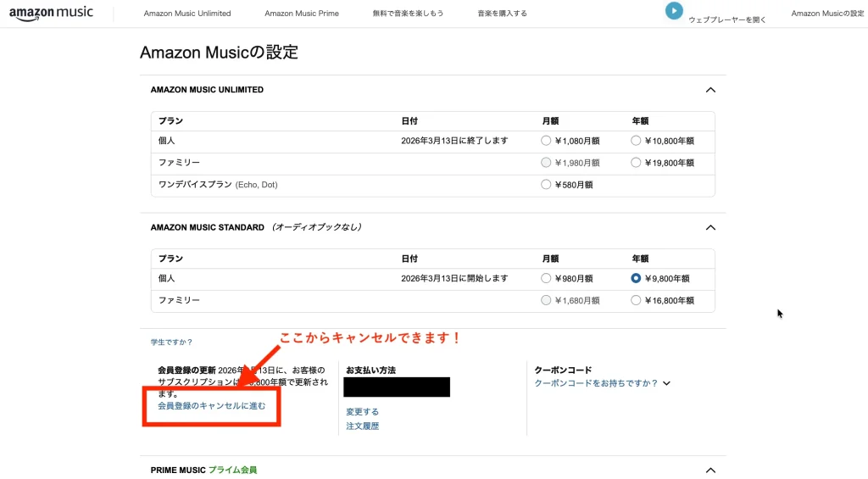Open Amazon Music Prime nav item
The height and width of the screenshot is (479, 868).
tap(302, 14)
